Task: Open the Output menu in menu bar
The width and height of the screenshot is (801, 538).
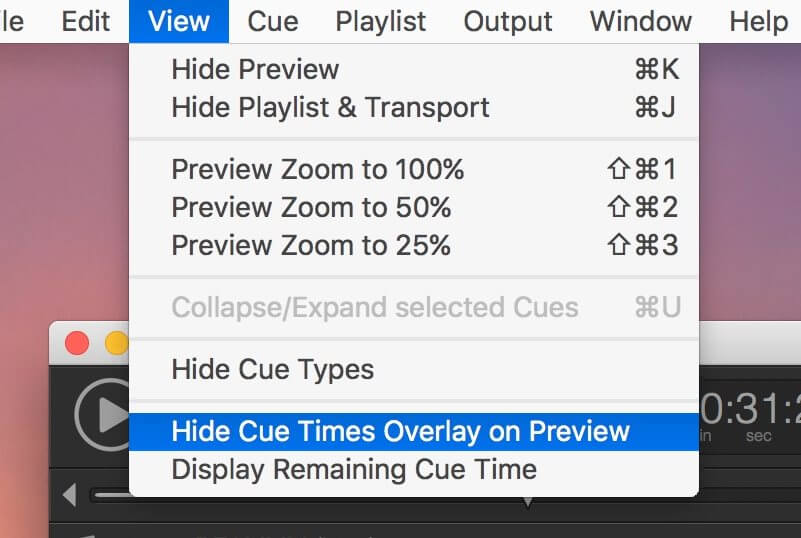Action: pyautogui.click(x=508, y=21)
